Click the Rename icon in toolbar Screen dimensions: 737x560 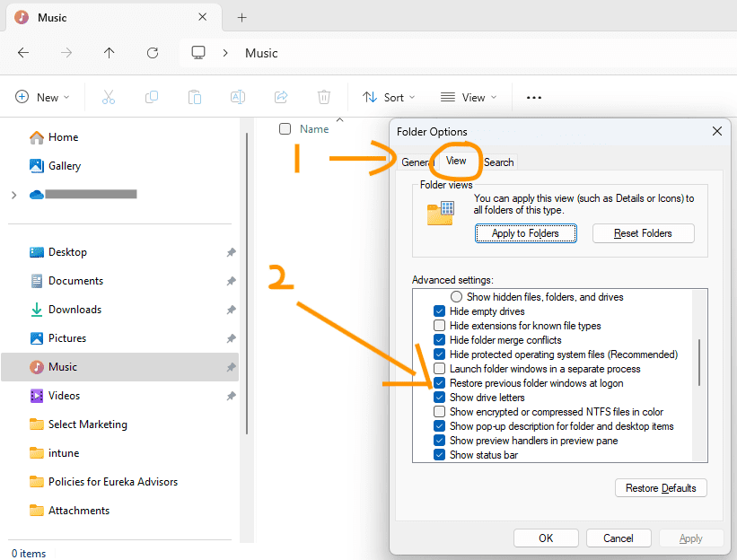point(238,97)
